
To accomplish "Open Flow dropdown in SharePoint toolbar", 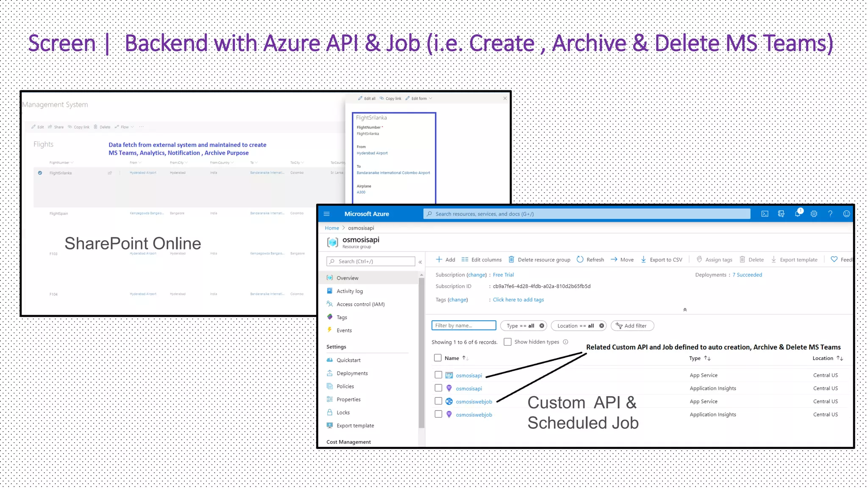I will coord(124,127).
